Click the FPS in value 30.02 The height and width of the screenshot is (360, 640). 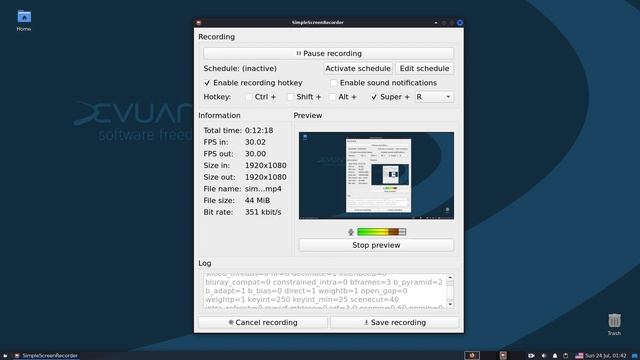tap(255, 142)
